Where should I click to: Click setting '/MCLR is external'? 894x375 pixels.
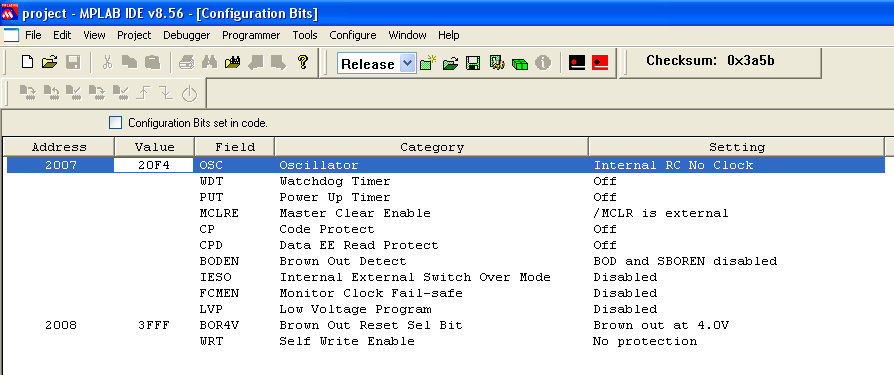click(x=661, y=213)
